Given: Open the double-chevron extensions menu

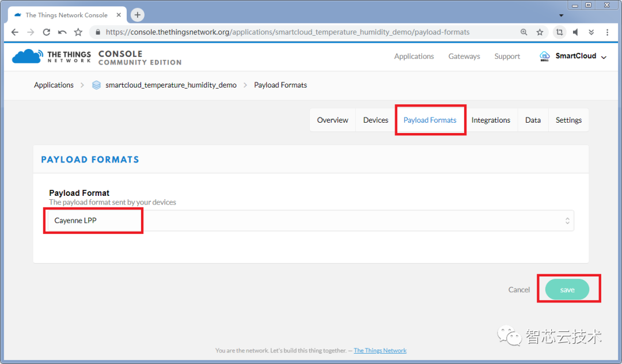Looking at the screenshot, I should (x=591, y=32).
